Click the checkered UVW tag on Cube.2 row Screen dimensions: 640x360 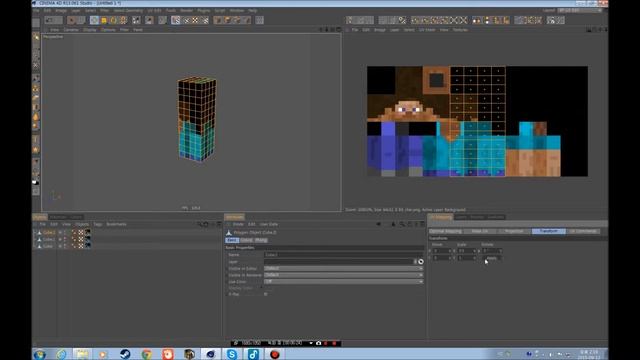pyautogui.click(x=81, y=232)
